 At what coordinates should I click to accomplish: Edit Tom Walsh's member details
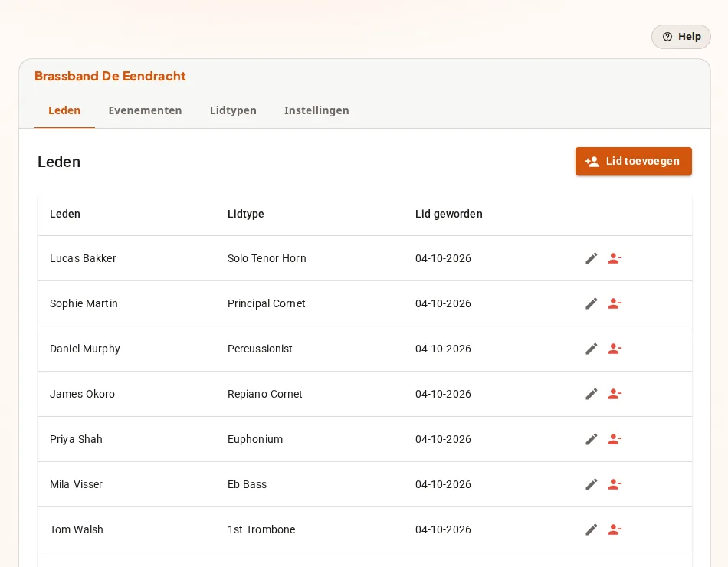pyautogui.click(x=591, y=529)
